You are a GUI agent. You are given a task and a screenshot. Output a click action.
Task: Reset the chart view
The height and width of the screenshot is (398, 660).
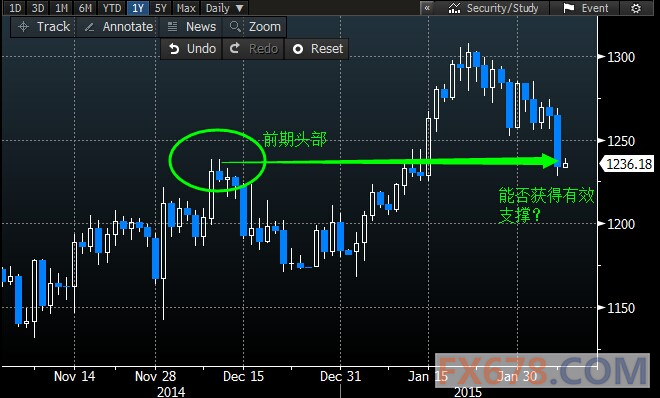click(317, 49)
